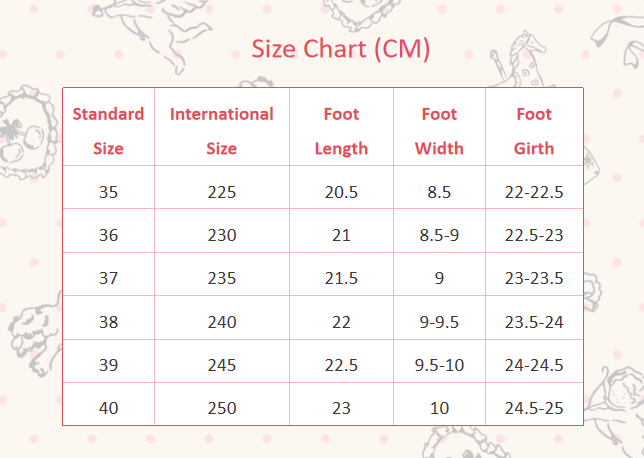Viewport: 644px width, 458px height.
Task: Select the "Standard Size" column header
Action: (108, 131)
